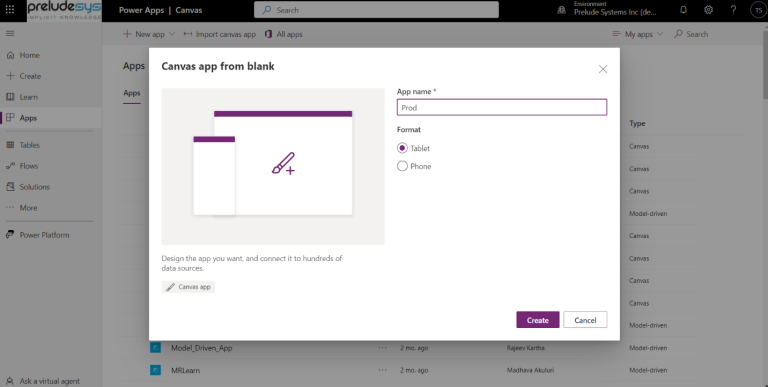
Task: Click Import canvas app
Action: (x=219, y=34)
